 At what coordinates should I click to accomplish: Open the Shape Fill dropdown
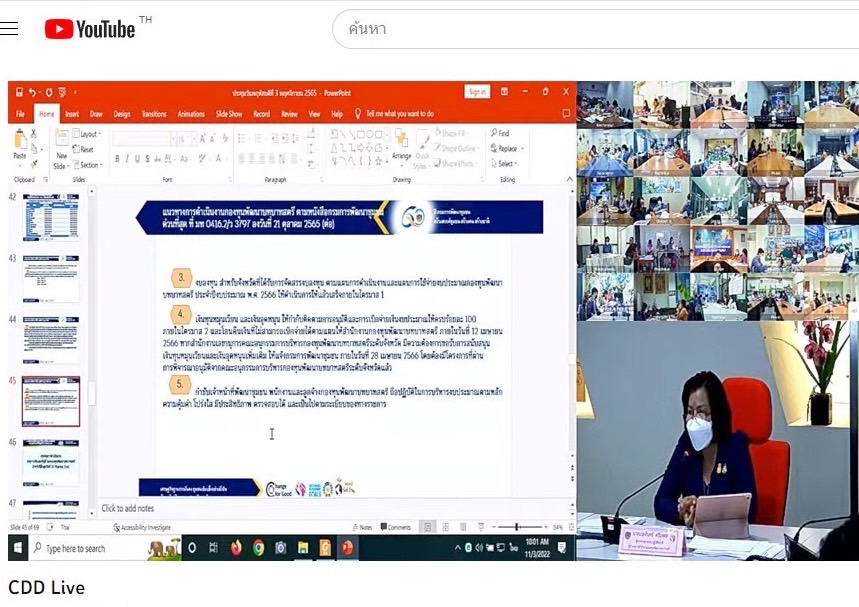pyautogui.click(x=451, y=133)
